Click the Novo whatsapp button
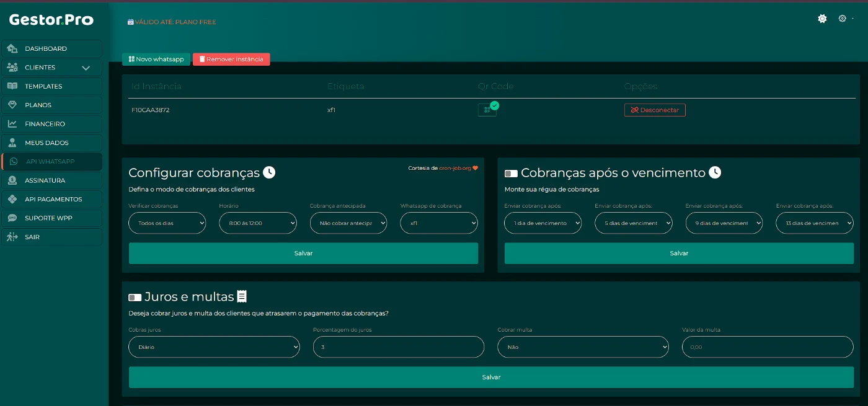 [156, 60]
